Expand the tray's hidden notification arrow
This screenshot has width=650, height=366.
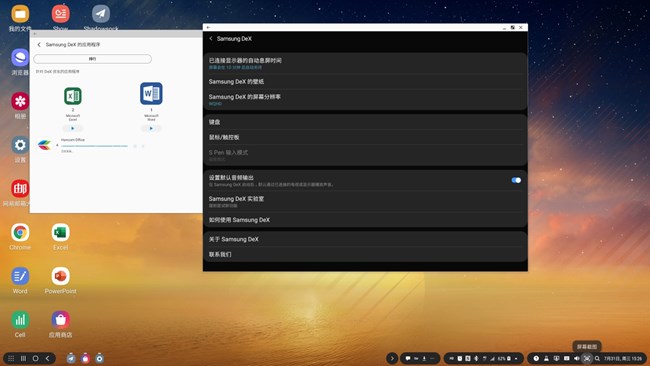392,358
